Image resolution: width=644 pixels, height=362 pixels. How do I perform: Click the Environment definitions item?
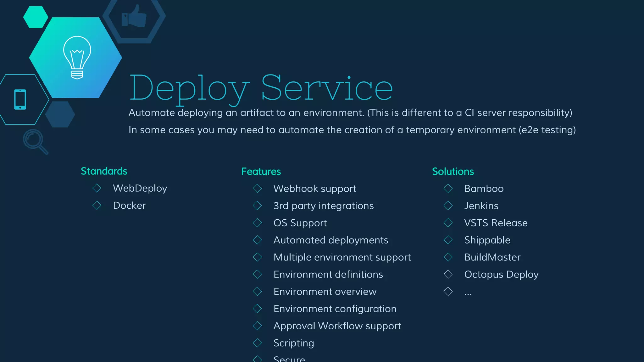pyautogui.click(x=328, y=275)
